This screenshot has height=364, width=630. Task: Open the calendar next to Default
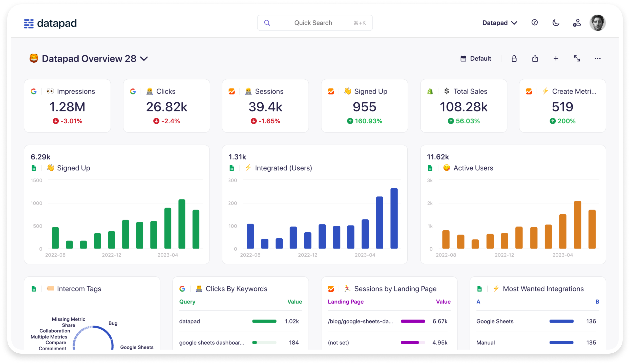(x=463, y=58)
